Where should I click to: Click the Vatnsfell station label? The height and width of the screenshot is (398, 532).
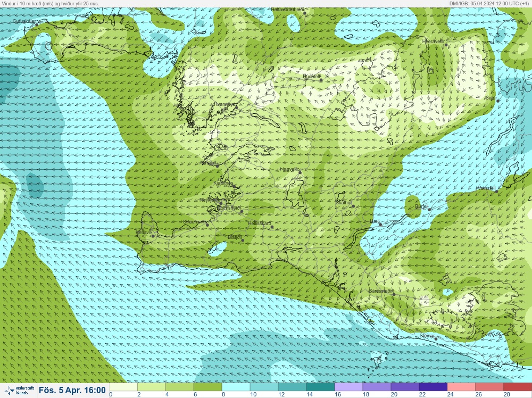point(486,188)
